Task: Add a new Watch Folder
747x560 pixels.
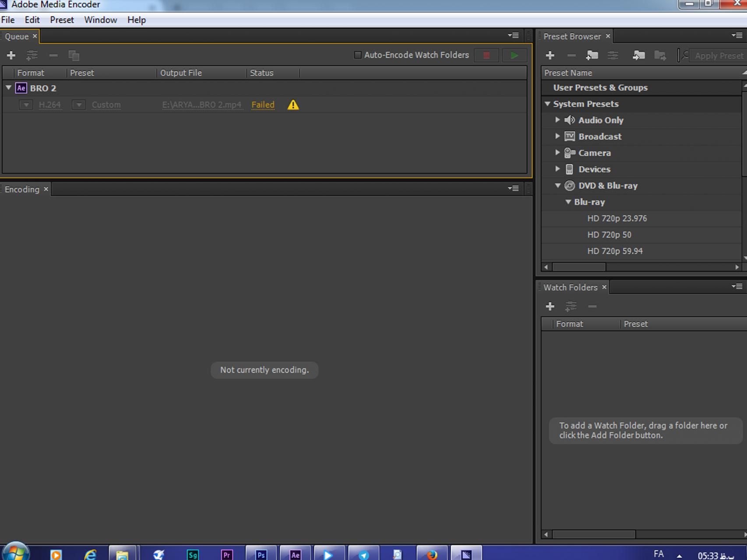Action: tap(550, 306)
